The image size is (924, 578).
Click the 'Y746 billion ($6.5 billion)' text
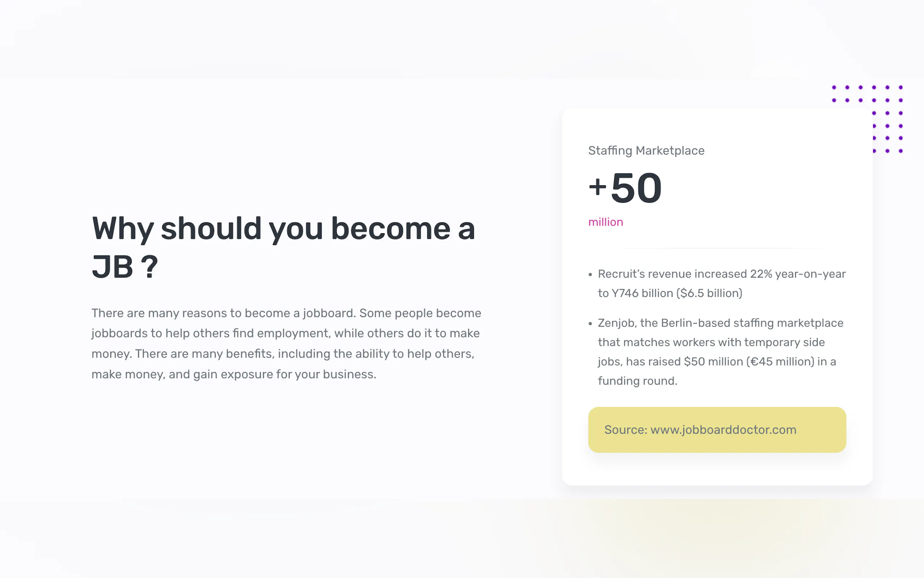(677, 293)
